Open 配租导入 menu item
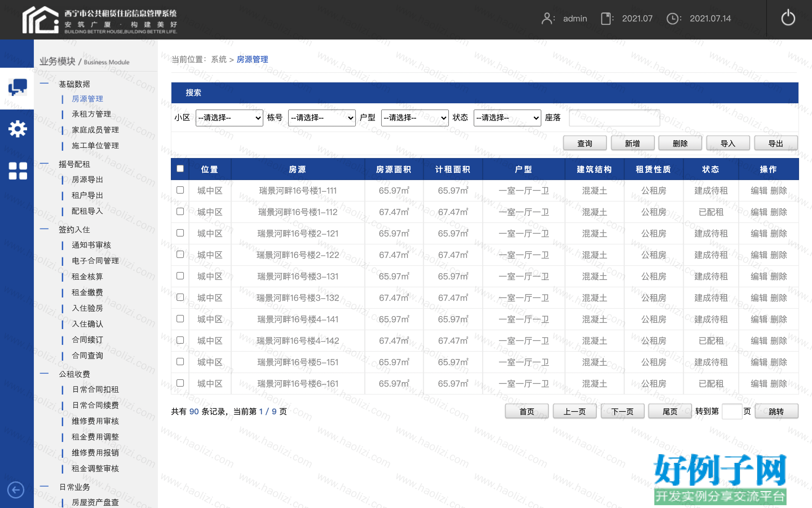The height and width of the screenshot is (508, 812). pos(87,211)
